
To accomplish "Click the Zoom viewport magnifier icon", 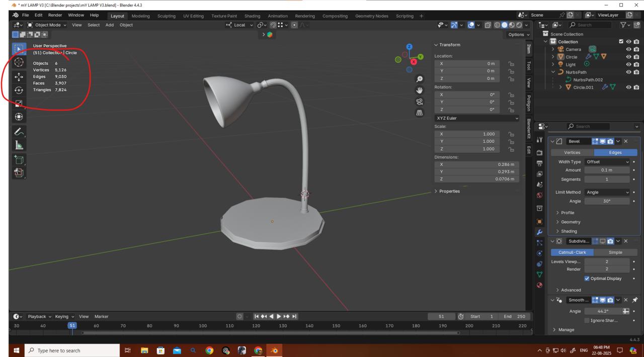I will coord(420,79).
